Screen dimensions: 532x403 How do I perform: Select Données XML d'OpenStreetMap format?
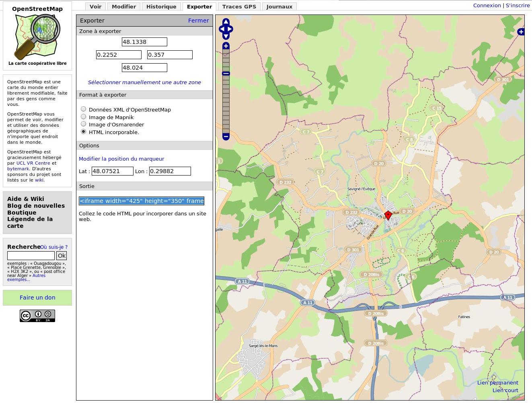click(84, 109)
